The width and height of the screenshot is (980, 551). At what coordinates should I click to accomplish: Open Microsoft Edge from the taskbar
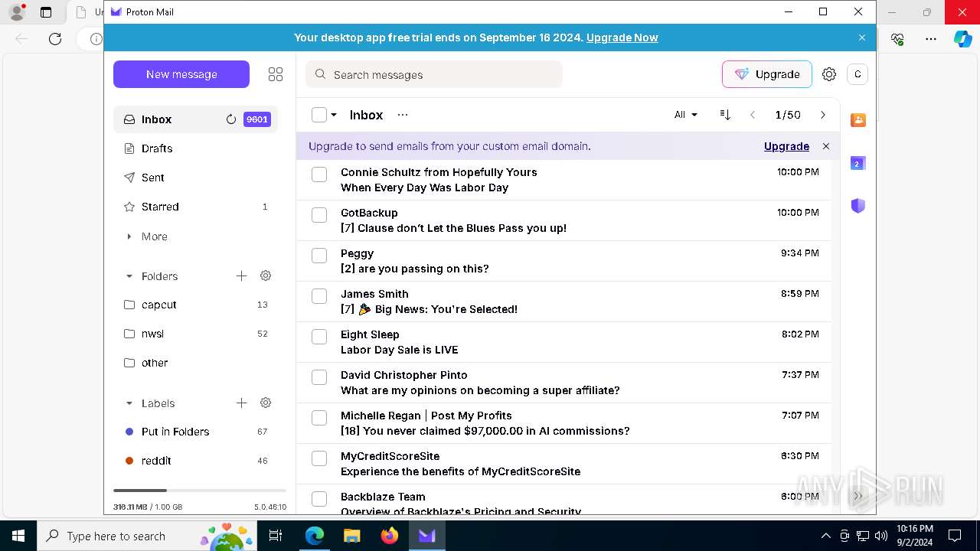[x=315, y=536]
